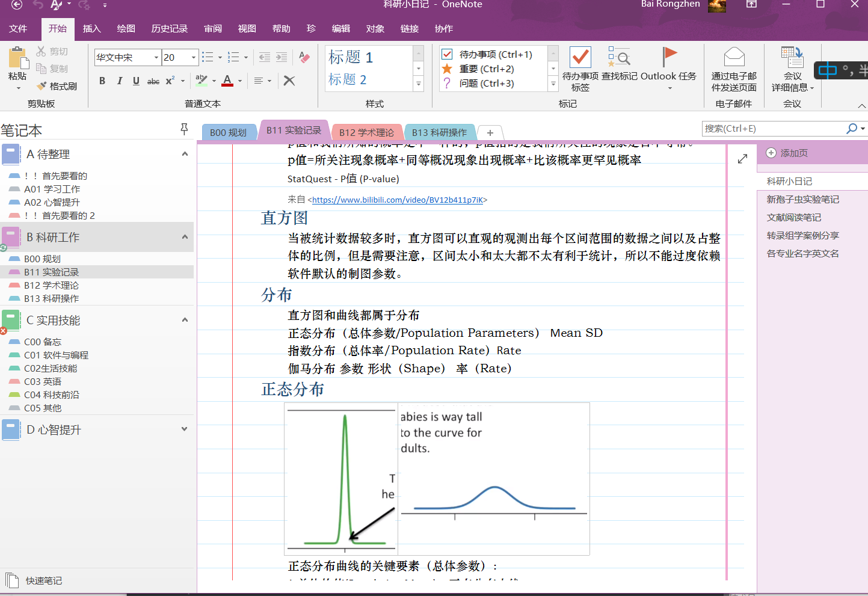Viewport: 868px width, 596px height.
Task: Apply the 待办事项 (Ctrl+1) checkbox tag
Action: [x=487, y=54]
